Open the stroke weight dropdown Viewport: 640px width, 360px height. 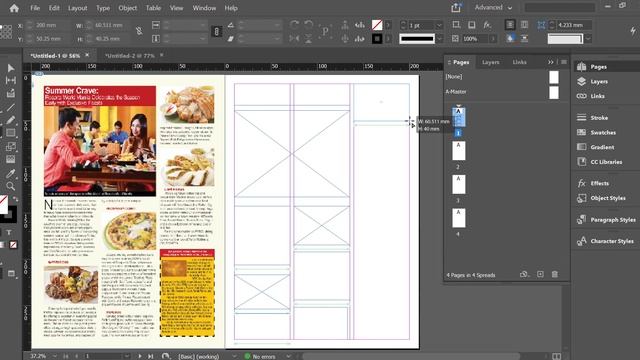point(439,25)
